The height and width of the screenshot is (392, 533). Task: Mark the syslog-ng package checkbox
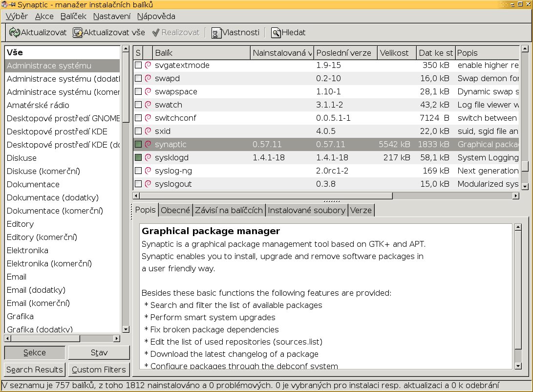click(138, 171)
